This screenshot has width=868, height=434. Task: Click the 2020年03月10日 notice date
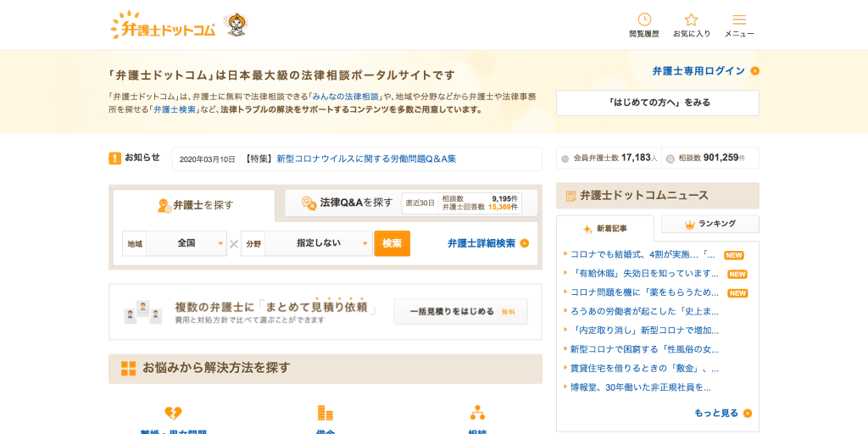tap(207, 159)
